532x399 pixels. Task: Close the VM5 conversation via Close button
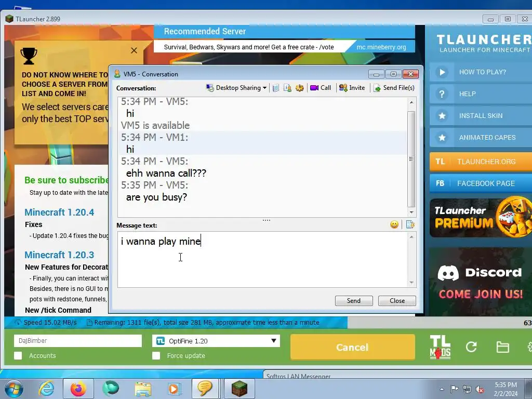coord(397,301)
